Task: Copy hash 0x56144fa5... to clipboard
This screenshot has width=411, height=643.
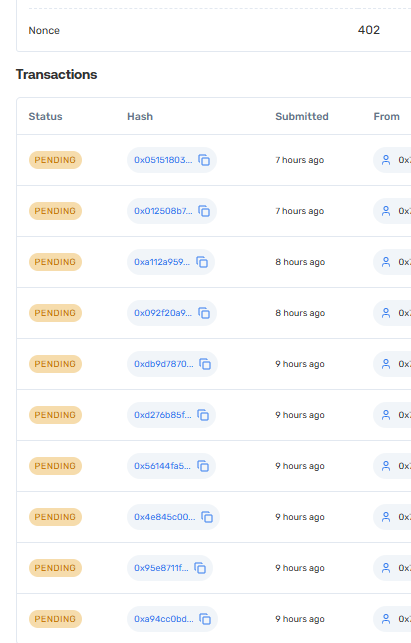Action: 203,466
